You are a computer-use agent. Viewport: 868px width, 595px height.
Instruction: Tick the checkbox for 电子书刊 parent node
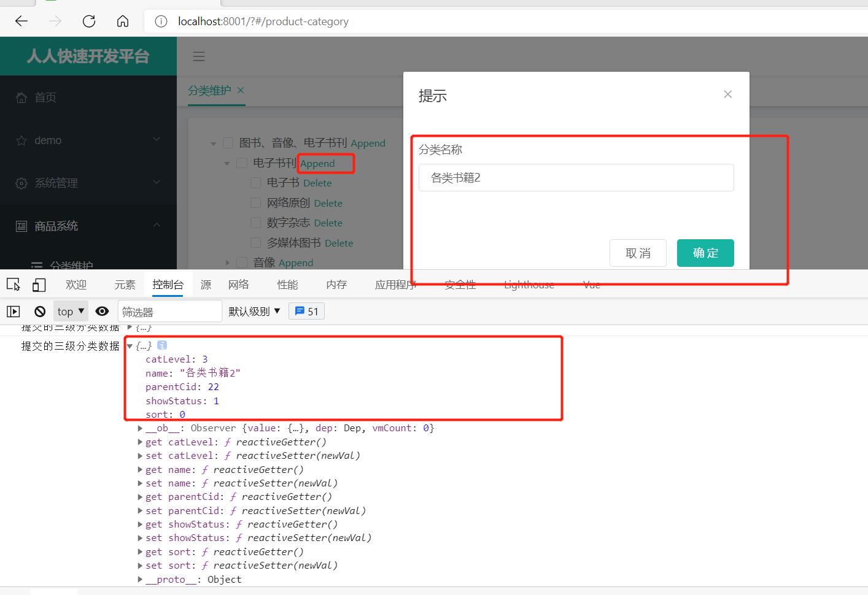pyautogui.click(x=242, y=163)
